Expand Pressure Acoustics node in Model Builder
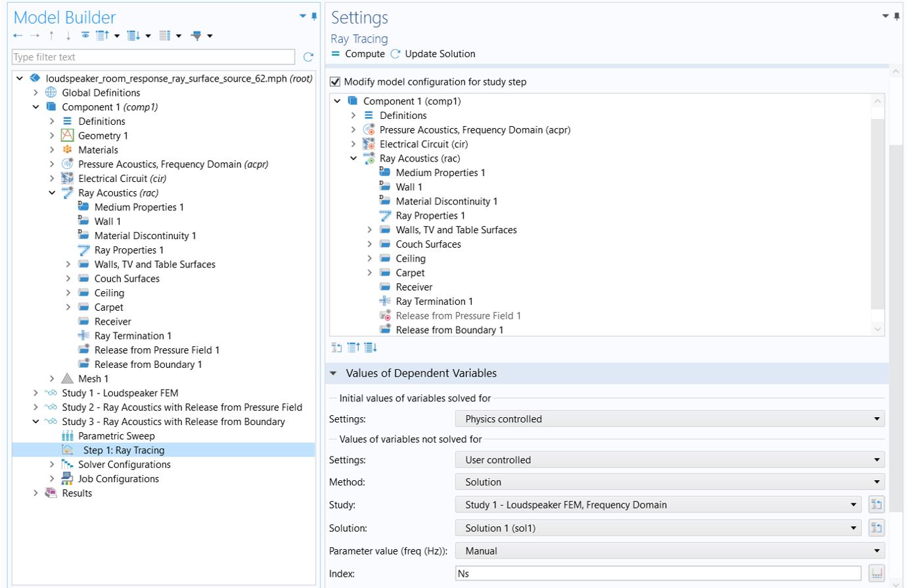The height and width of the screenshot is (588, 906). 52,164
